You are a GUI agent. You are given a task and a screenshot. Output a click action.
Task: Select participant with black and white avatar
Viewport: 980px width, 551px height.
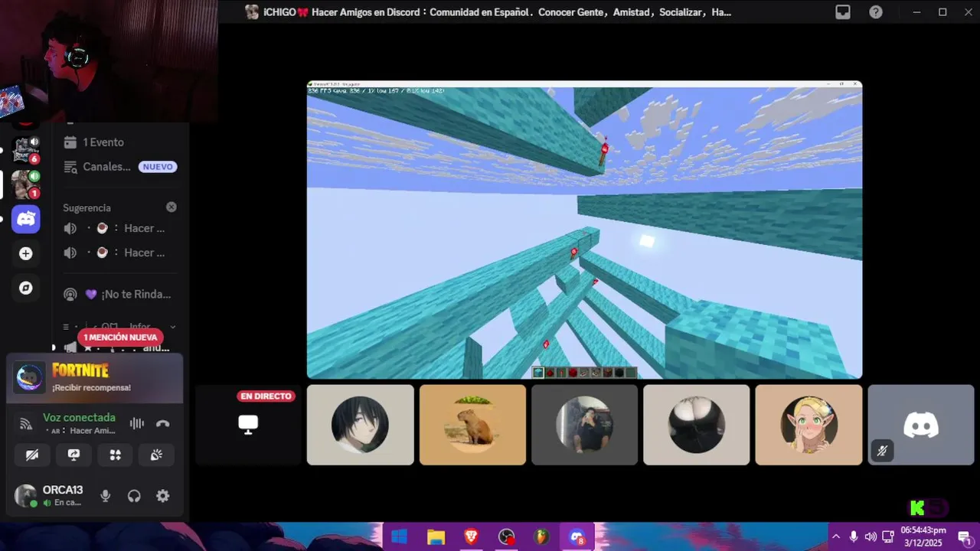pos(696,425)
